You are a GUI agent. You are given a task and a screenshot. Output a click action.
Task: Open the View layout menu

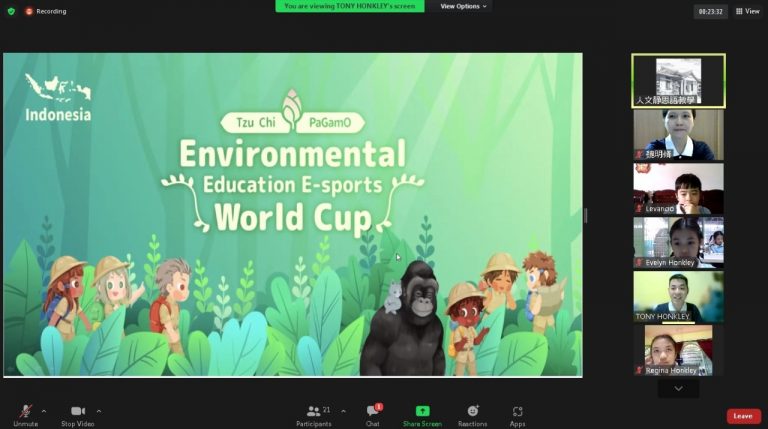pos(747,11)
